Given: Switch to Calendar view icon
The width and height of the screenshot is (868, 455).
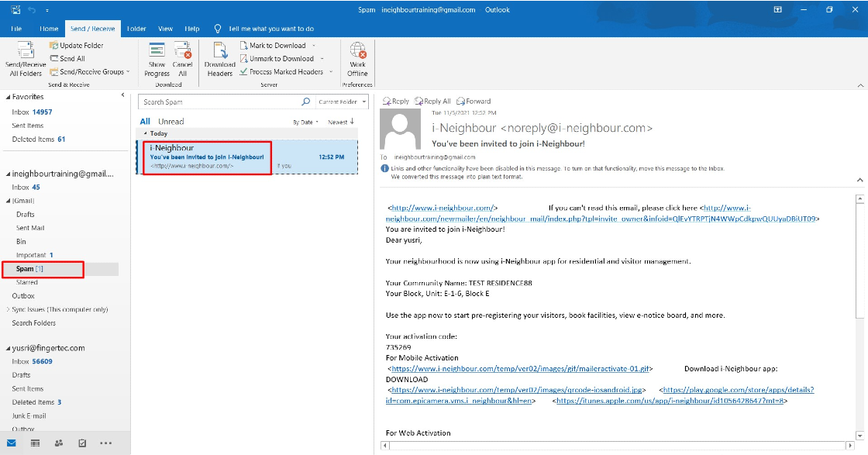Looking at the screenshot, I should tap(35, 443).
